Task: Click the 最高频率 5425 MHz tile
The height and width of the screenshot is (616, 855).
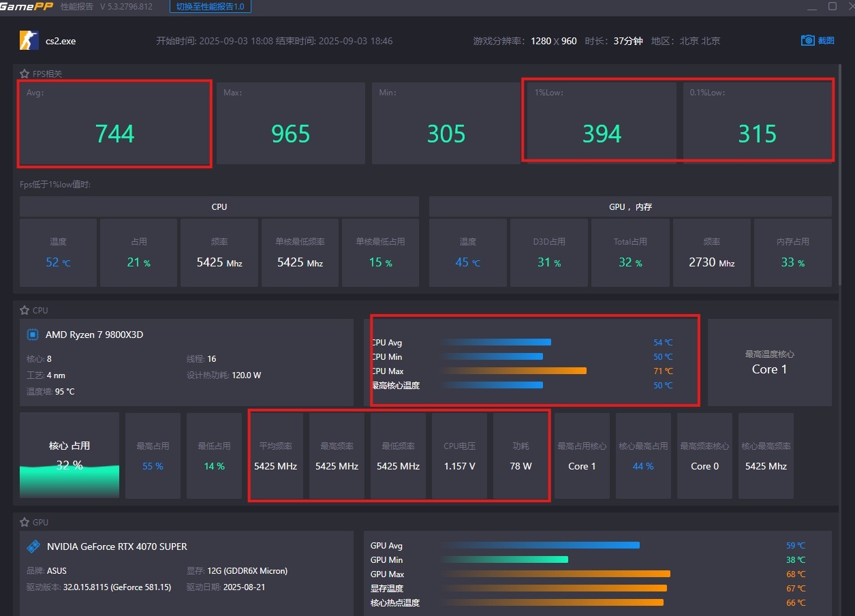Action: point(337,455)
